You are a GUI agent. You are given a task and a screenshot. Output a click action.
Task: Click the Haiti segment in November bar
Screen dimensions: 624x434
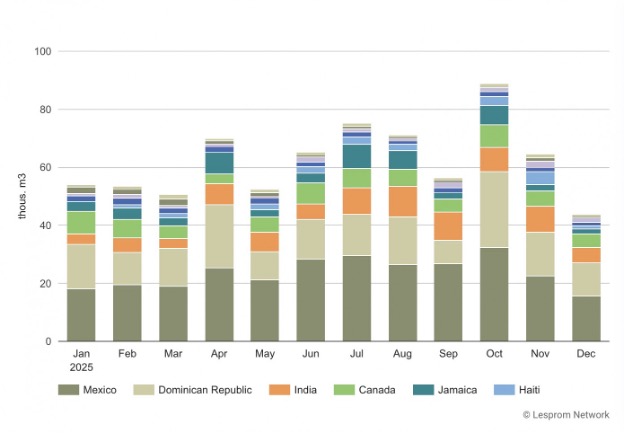pos(540,177)
